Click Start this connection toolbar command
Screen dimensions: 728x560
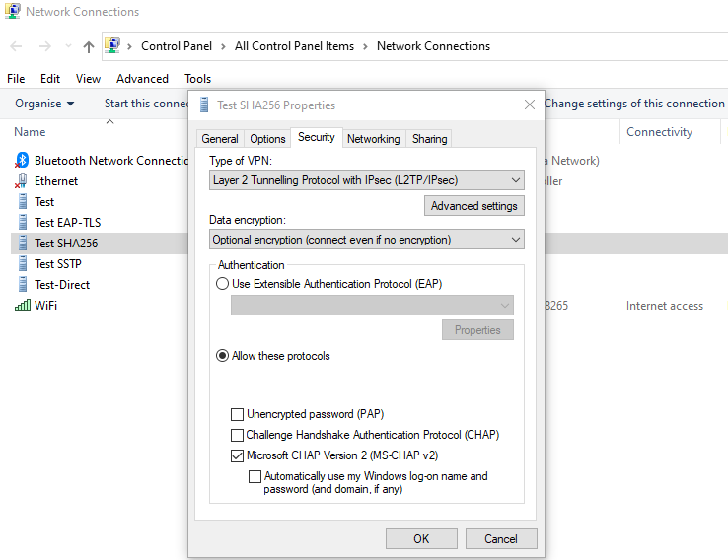[x=145, y=104]
